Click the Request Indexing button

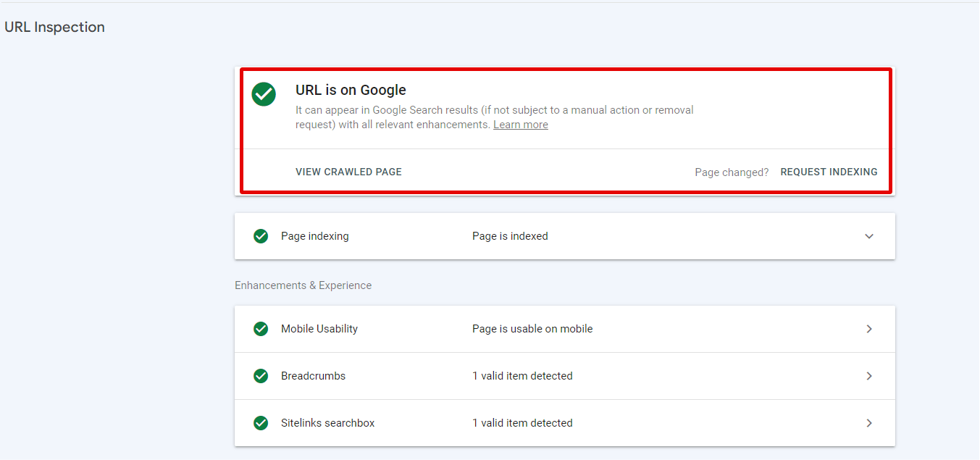point(829,172)
